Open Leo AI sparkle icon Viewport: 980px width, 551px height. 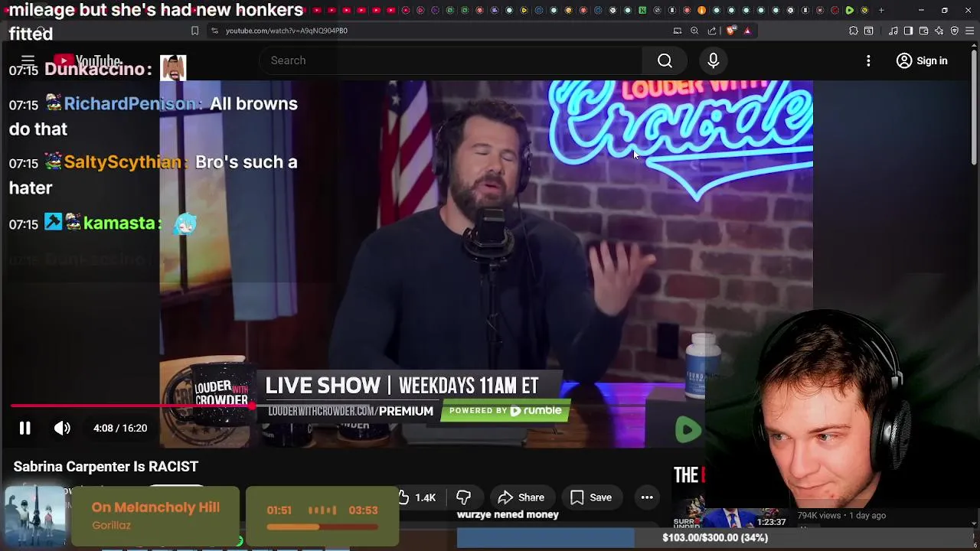tap(939, 31)
